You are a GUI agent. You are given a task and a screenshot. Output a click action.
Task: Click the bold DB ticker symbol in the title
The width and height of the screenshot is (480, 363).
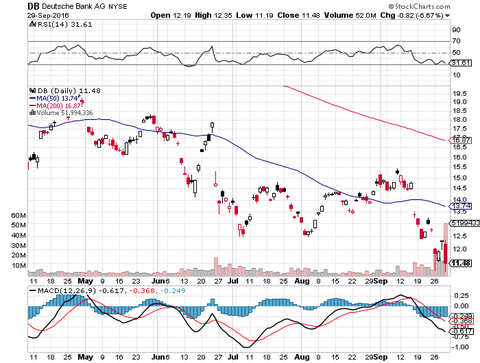tap(33, 6)
